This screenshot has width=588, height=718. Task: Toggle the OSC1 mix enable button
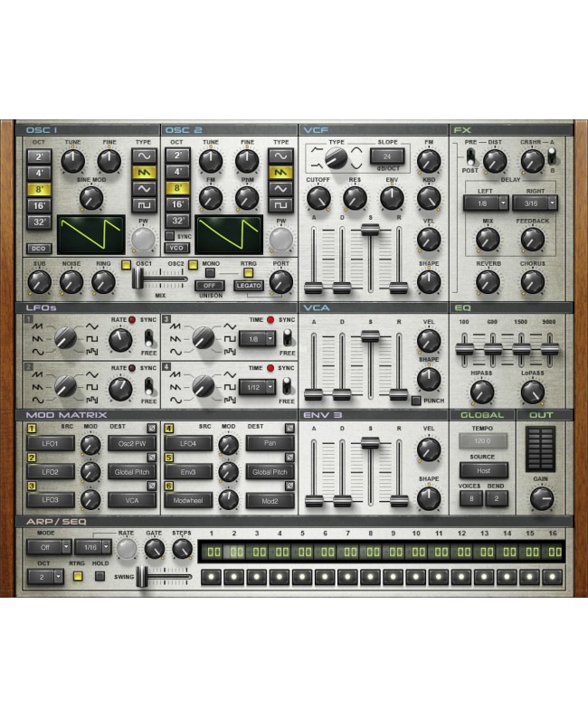pyautogui.click(x=126, y=264)
